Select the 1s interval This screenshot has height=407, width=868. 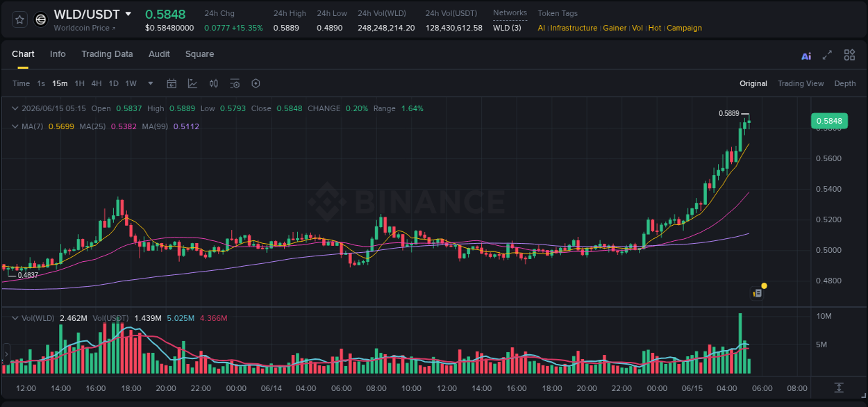[x=41, y=83]
